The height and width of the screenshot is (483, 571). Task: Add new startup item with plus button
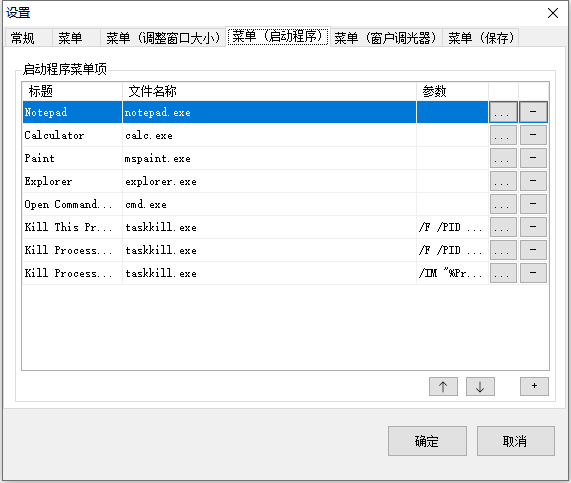534,386
